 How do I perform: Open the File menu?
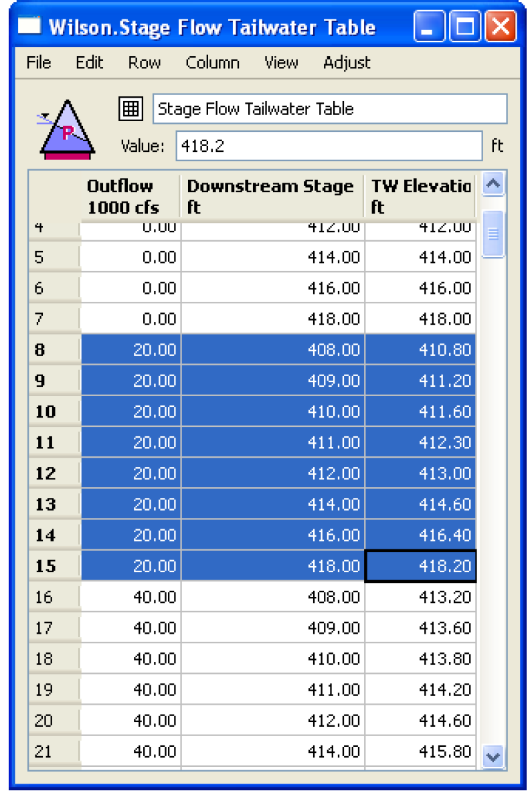38,63
